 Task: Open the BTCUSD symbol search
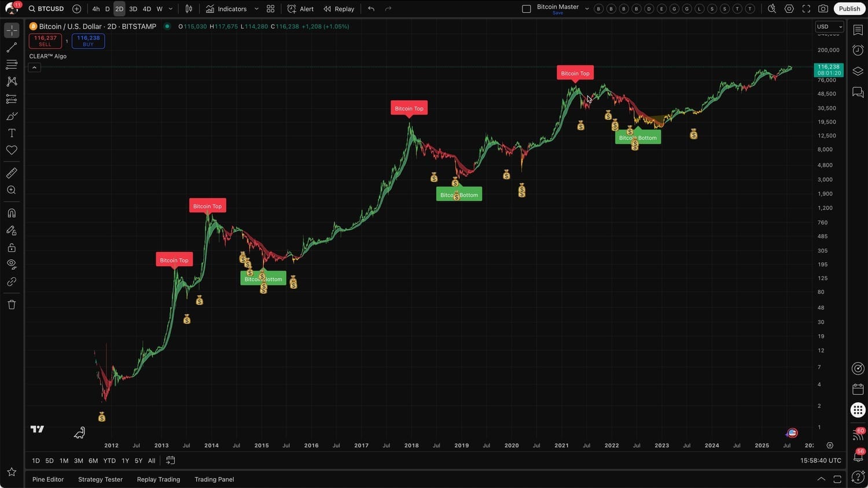(46, 9)
